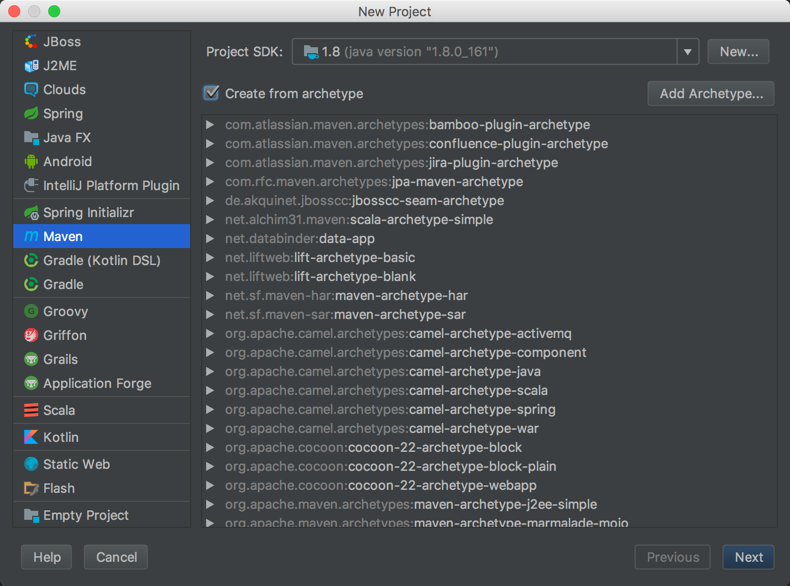Image resolution: width=790 pixels, height=586 pixels.
Task: Click the Griffon red icon
Action: (31, 335)
